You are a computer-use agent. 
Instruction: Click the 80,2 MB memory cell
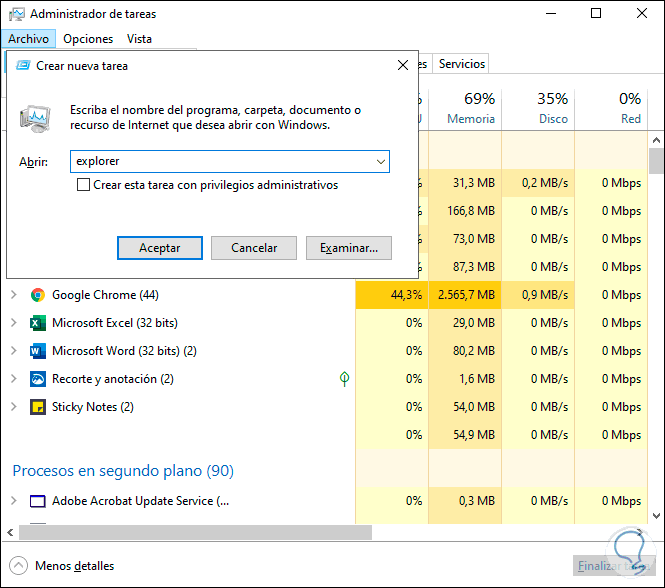click(x=465, y=351)
